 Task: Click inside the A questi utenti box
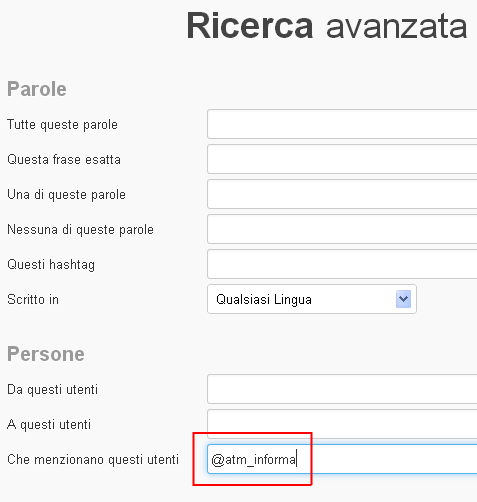tap(342, 424)
